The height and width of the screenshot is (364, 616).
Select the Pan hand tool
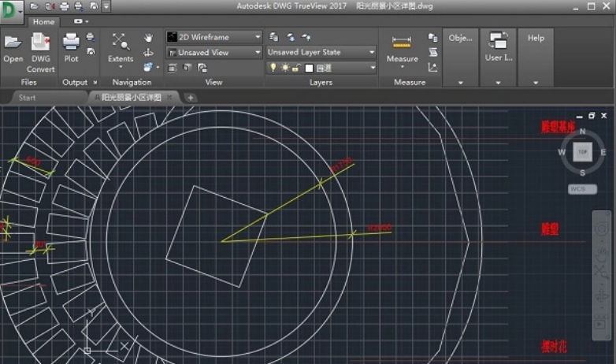point(148,38)
